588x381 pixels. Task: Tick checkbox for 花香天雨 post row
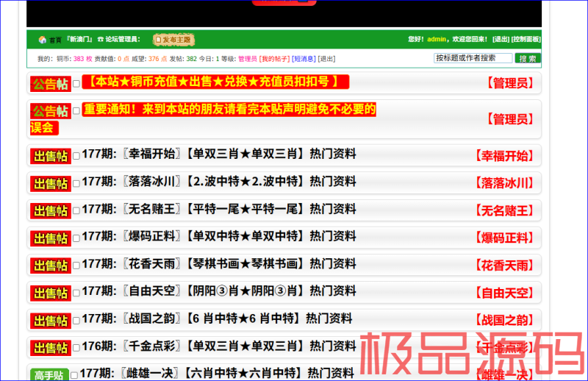tap(76, 266)
